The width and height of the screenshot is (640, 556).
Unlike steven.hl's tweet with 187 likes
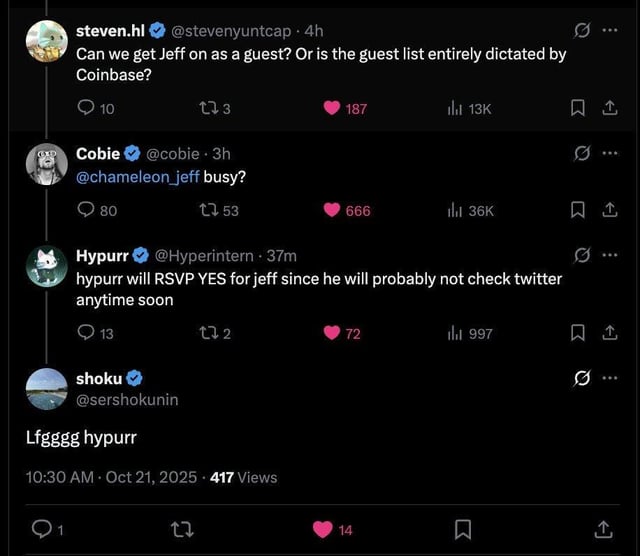(332, 109)
